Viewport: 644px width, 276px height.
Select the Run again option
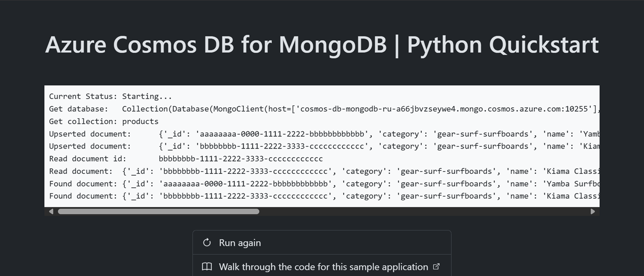(x=240, y=242)
